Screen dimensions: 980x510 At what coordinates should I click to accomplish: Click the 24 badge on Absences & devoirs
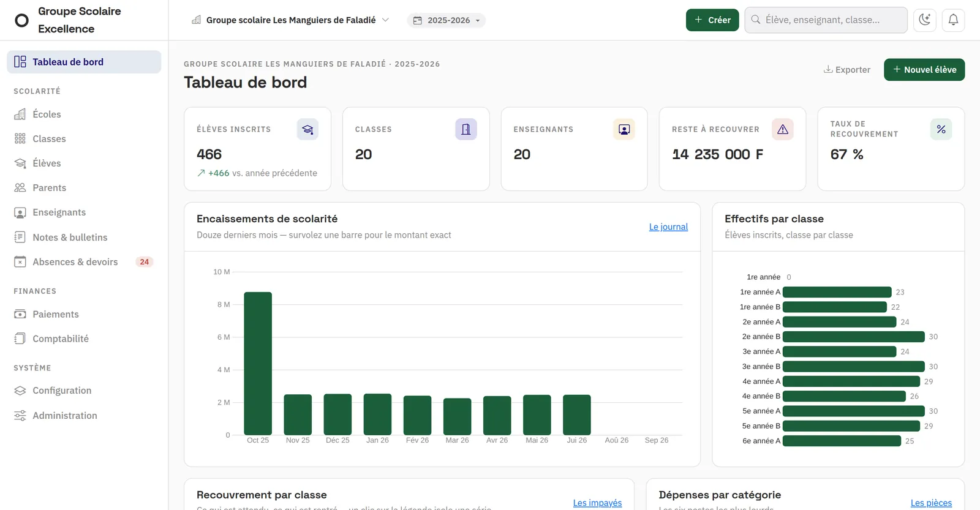click(145, 261)
